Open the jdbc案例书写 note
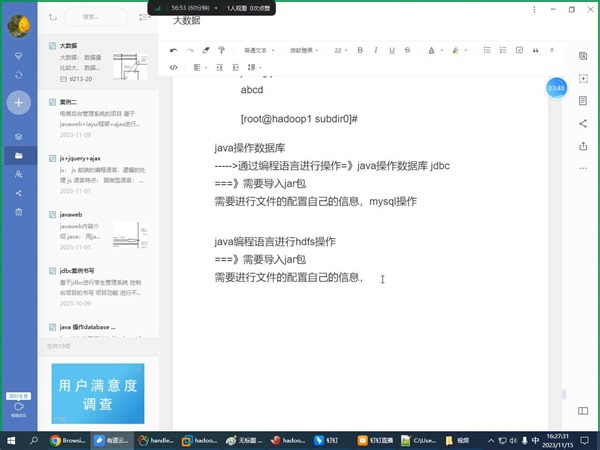Viewport: 600px width, 450px height. (98, 287)
